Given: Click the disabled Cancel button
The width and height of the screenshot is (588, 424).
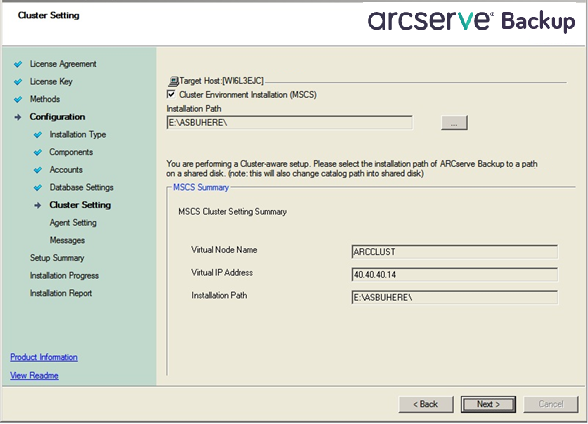Looking at the screenshot, I should [551, 404].
